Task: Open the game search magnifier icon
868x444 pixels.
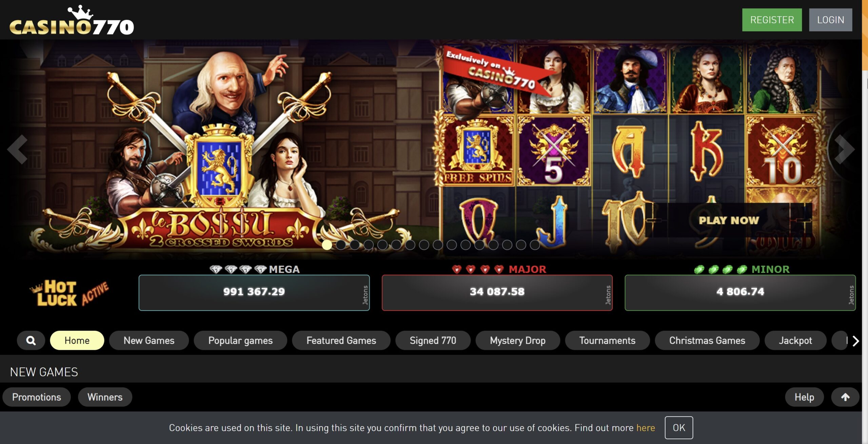Action: point(31,340)
